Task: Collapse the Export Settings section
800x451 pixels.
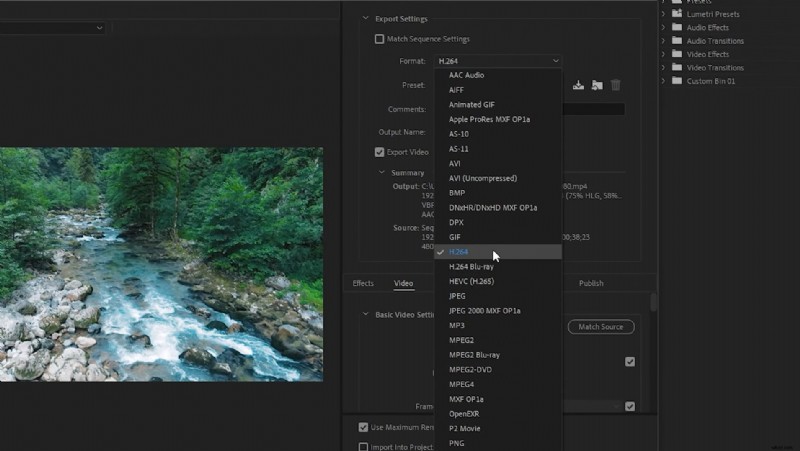Action: (365, 18)
